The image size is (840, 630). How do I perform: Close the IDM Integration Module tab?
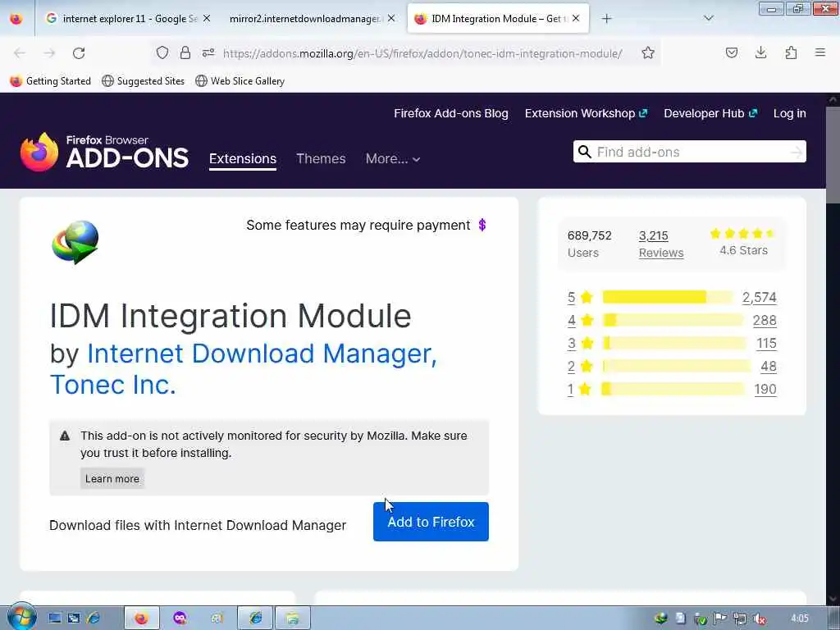click(576, 19)
